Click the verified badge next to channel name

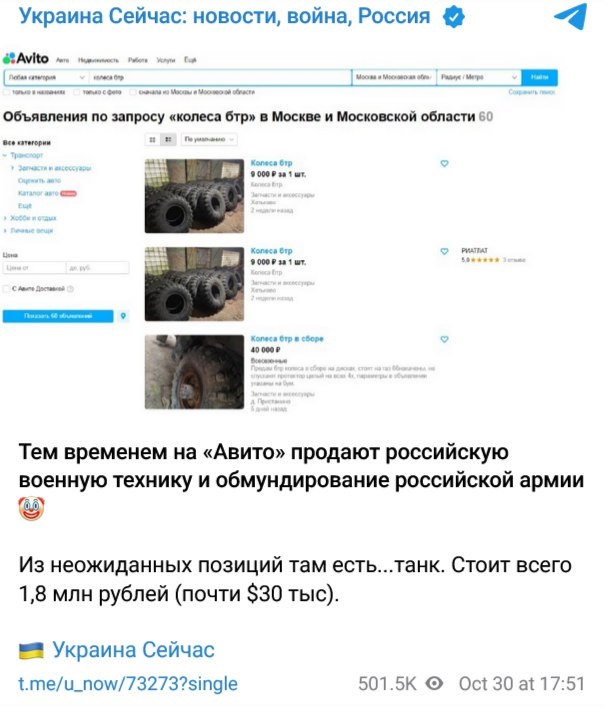click(454, 17)
